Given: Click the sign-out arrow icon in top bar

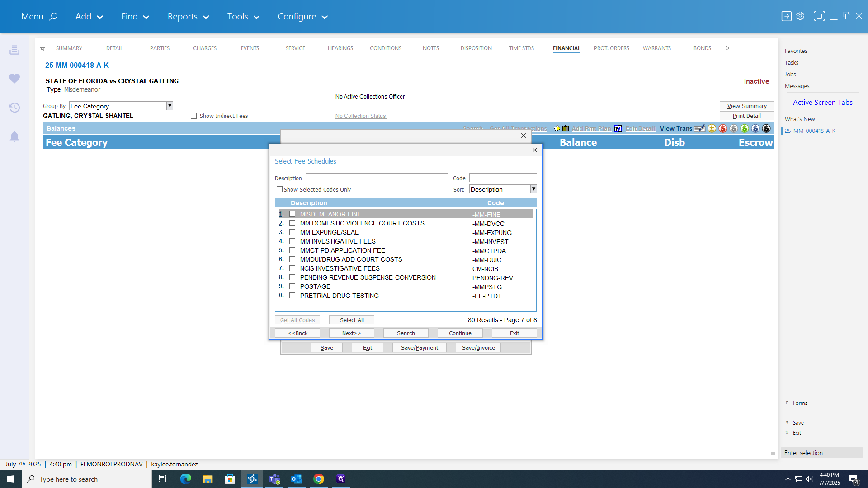Looking at the screenshot, I should tap(787, 16).
